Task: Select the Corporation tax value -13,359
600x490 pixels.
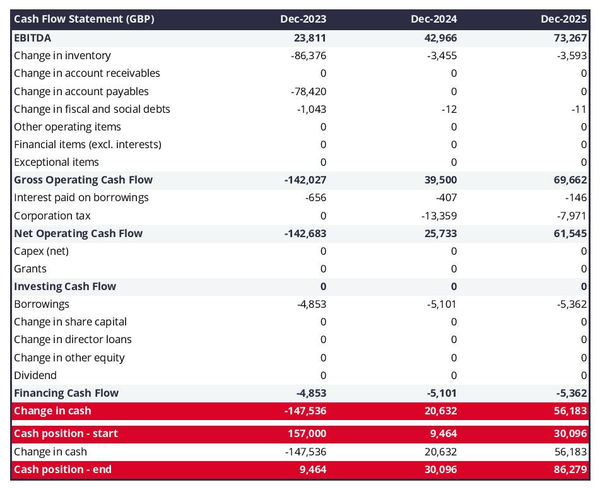Action: coord(435,215)
